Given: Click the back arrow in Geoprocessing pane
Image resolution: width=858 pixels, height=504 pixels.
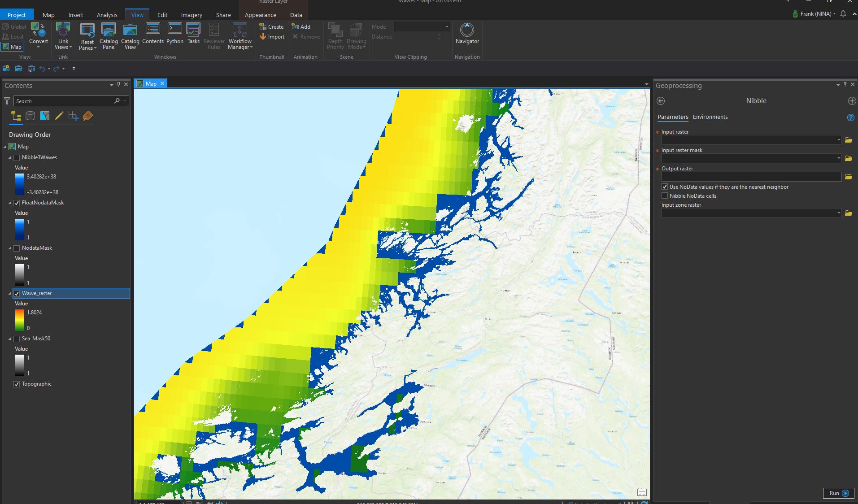Looking at the screenshot, I should click(x=661, y=101).
